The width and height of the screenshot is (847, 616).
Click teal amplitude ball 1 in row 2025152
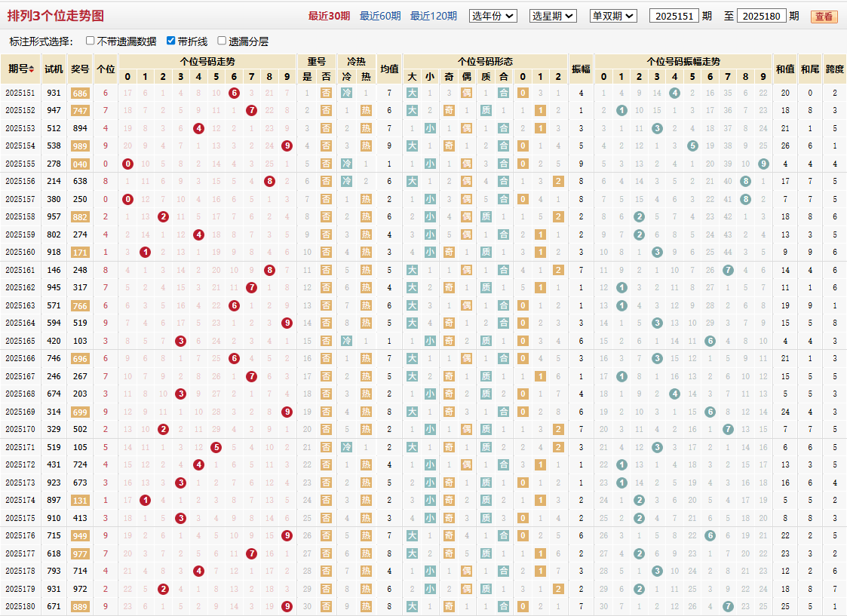pos(621,110)
